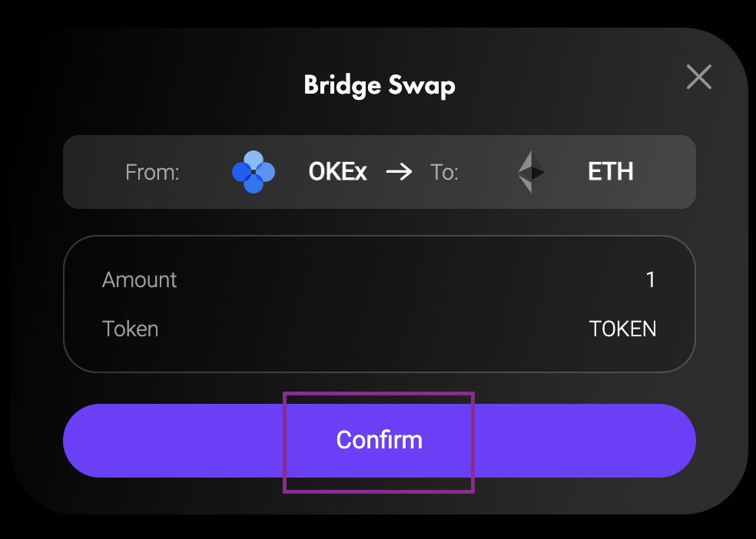This screenshot has width=756, height=539.
Task: Click the OKEx blue four-circle logo
Action: point(254,172)
